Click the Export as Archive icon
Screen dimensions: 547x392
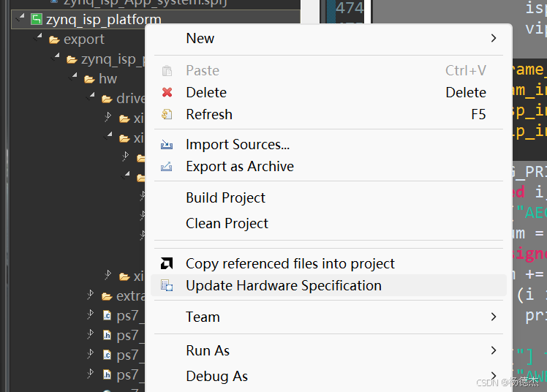click(x=167, y=167)
